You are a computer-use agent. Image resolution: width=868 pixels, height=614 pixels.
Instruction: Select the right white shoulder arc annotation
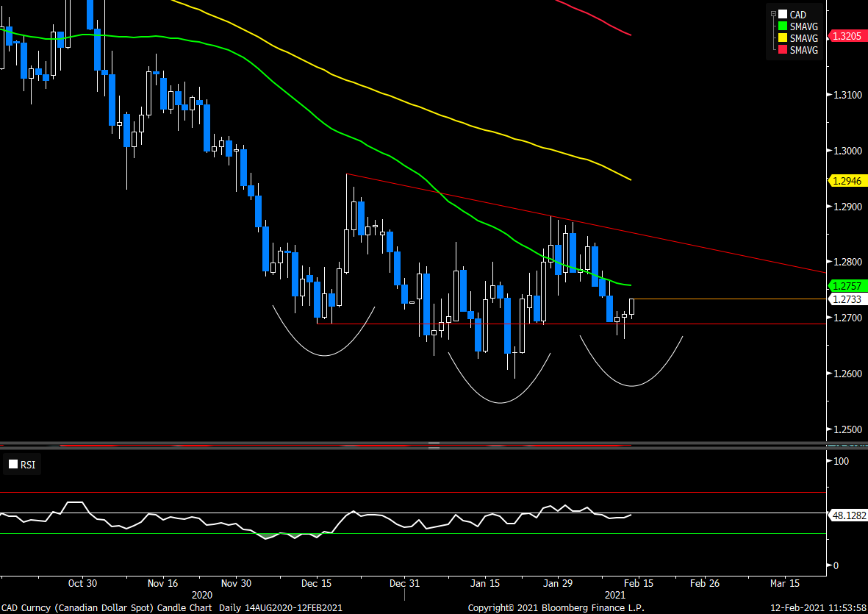[631, 385]
